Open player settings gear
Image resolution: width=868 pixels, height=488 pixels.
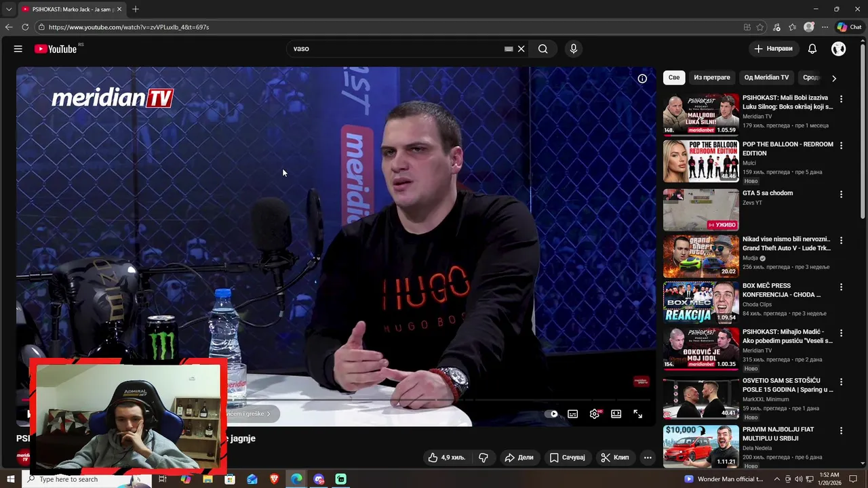[x=595, y=414]
